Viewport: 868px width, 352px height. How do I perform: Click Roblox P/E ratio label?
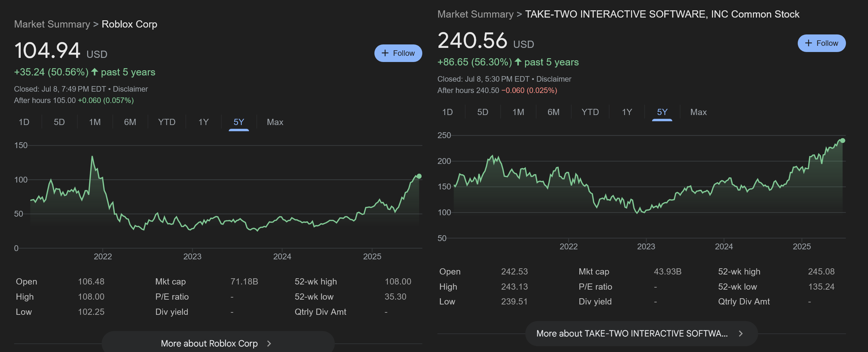click(172, 297)
